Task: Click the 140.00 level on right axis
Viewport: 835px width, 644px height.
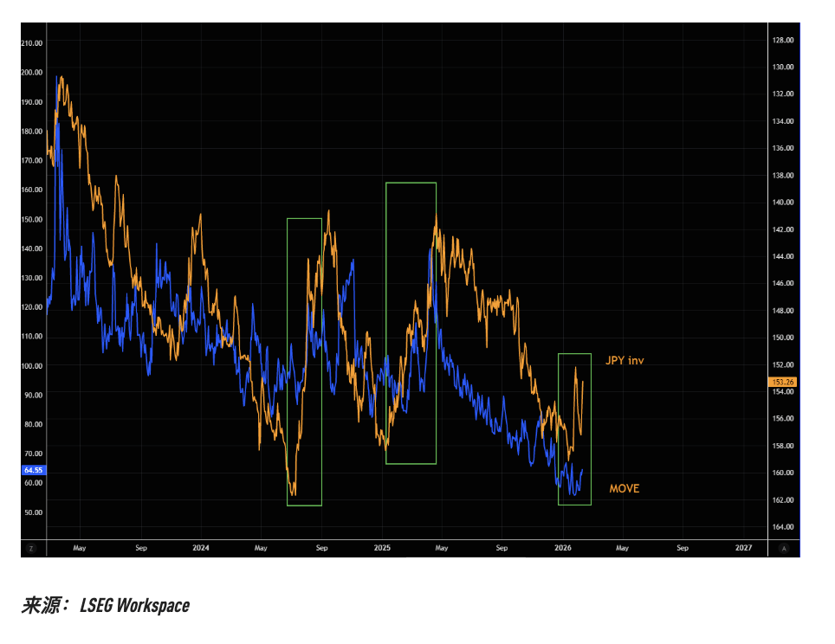Action: [x=783, y=203]
